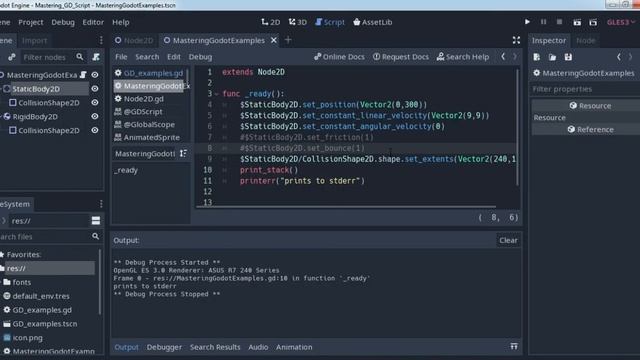Go to next script edit location
This screenshot has height=360, width=640.
click(x=515, y=57)
